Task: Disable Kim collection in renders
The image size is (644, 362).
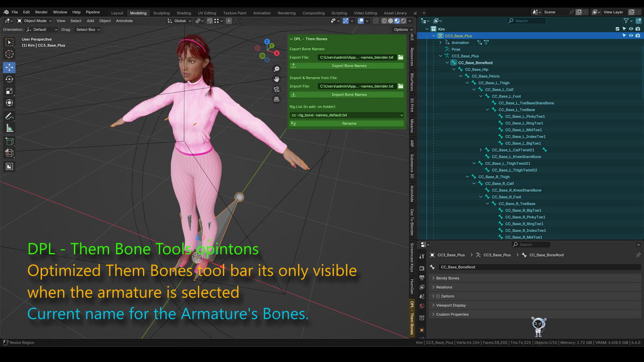Action: 638,29
